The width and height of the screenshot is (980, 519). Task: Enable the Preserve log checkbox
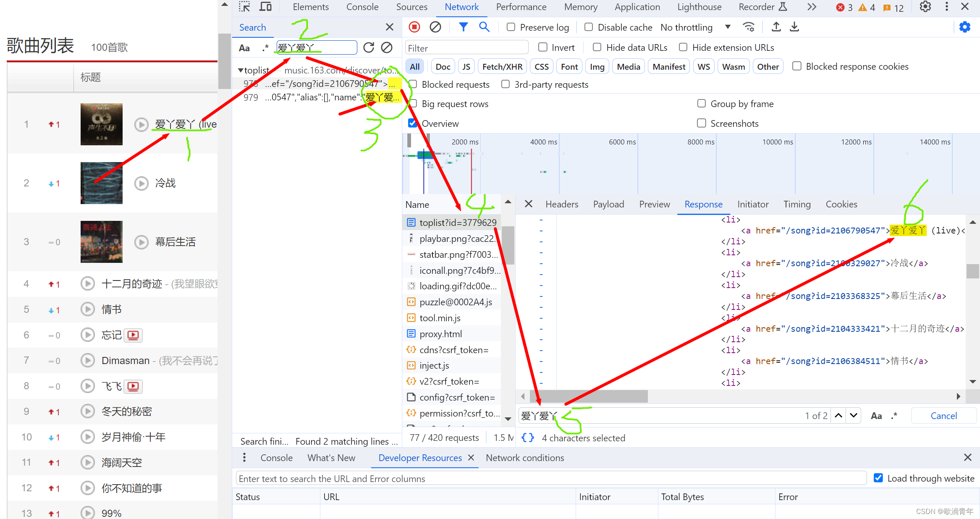click(x=511, y=27)
